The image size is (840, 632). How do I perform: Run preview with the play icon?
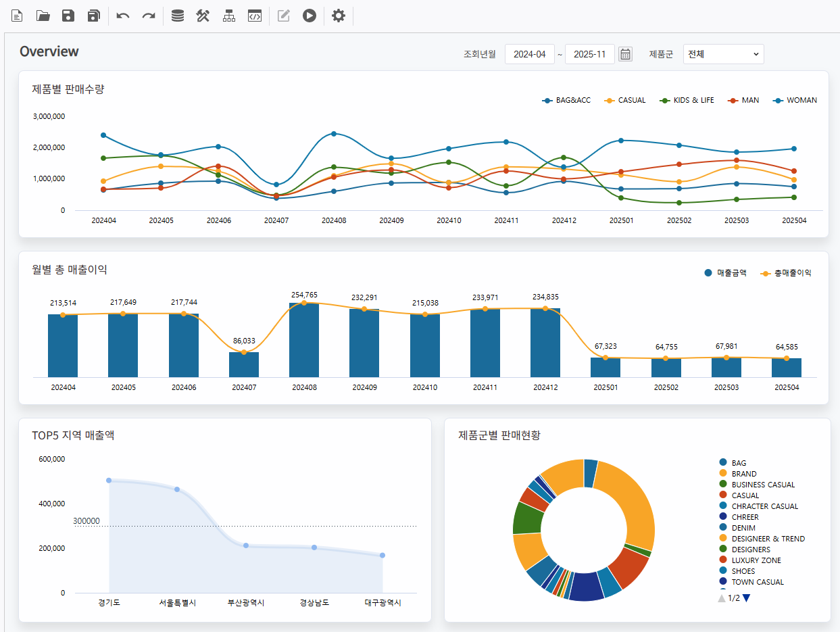tap(310, 16)
